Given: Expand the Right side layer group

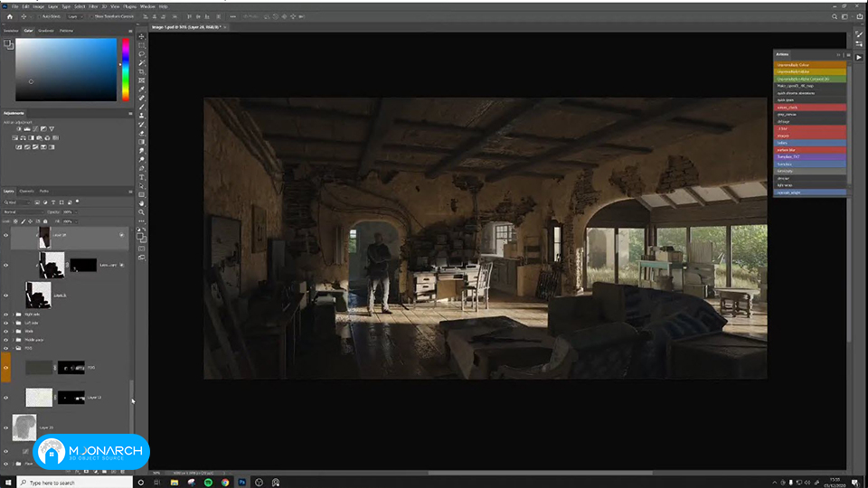Looking at the screenshot, I should (14, 314).
